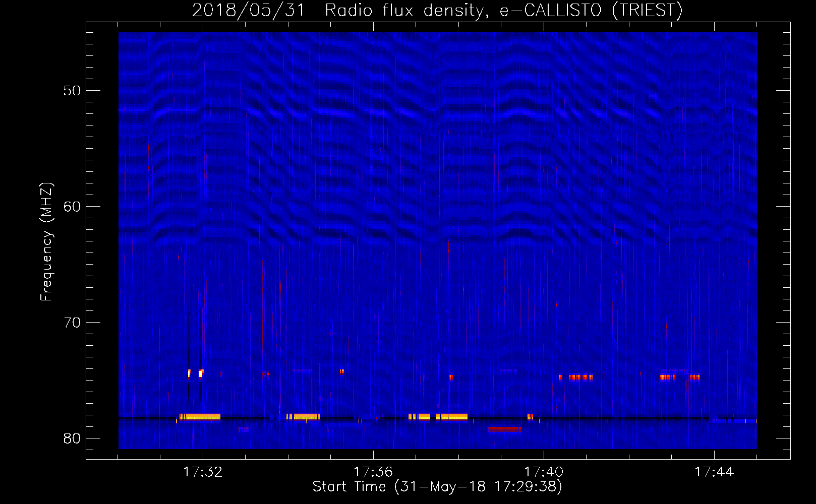Viewport: 816px width, 504px height.
Task: Click the red burst after 17:40 at 75 MHz
Action: coord(575,377)
